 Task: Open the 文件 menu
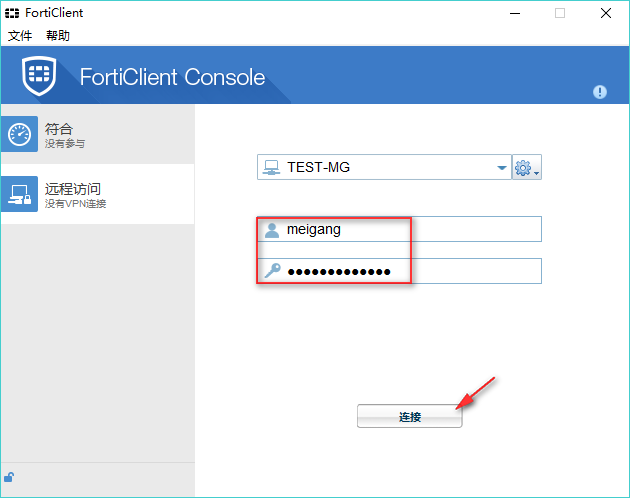pos(20,36)
